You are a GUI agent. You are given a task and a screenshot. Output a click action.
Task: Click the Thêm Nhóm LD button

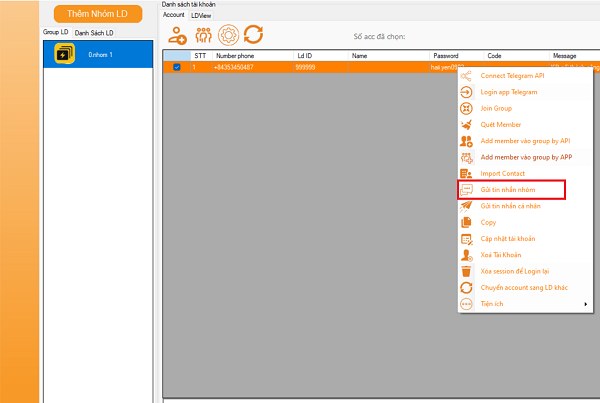tap(98, 14)
